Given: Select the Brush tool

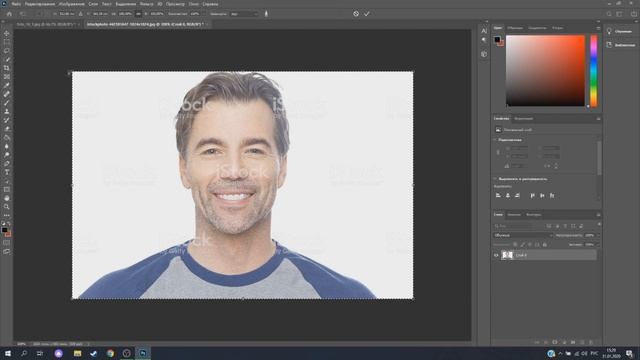Looking at the screenshot, I should [7, 103].
